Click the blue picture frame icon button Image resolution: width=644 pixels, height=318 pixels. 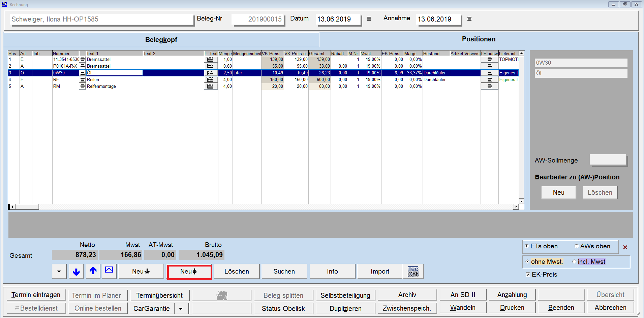[x=109, y=271]
